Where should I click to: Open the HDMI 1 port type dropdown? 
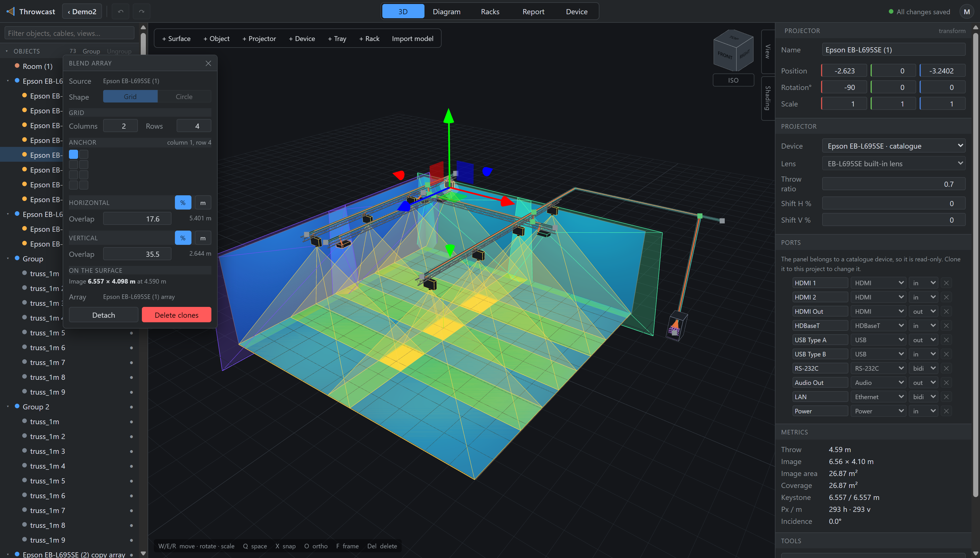point(878,283)
